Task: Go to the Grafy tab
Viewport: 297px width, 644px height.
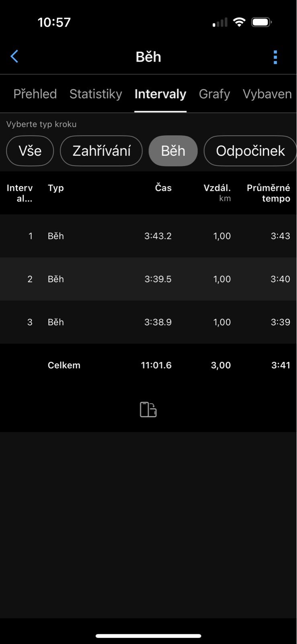Action: 214,94
